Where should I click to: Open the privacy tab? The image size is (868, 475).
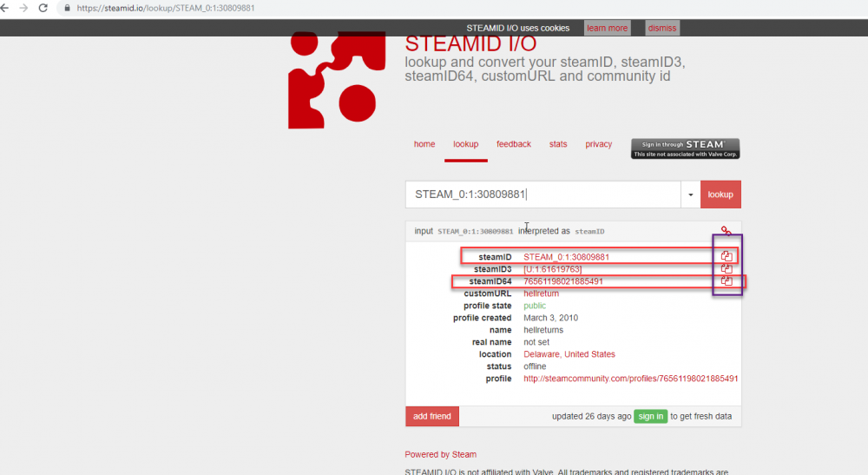598,144
